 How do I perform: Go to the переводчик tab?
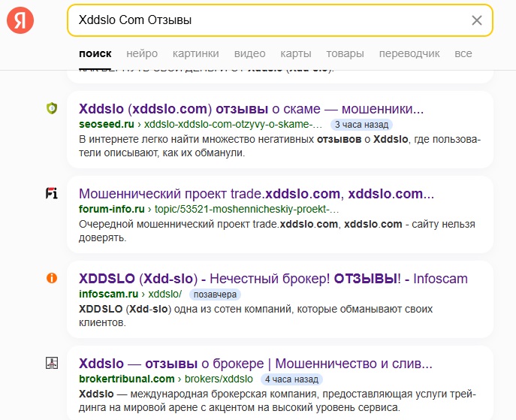coord(409,53)
